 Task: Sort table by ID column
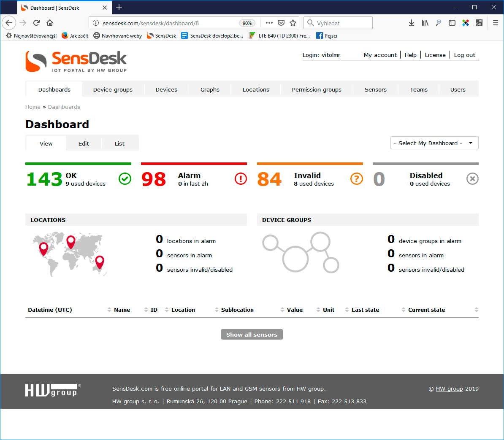point(154,310)
